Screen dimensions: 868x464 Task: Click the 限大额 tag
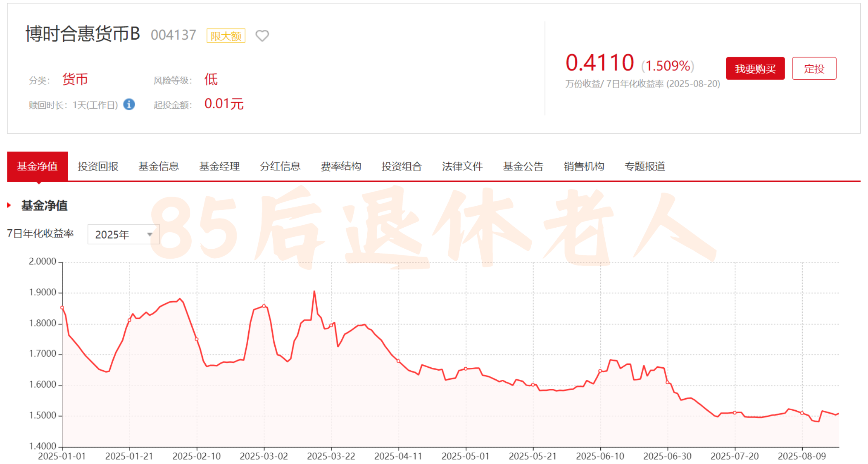click(x=226, y=36)
